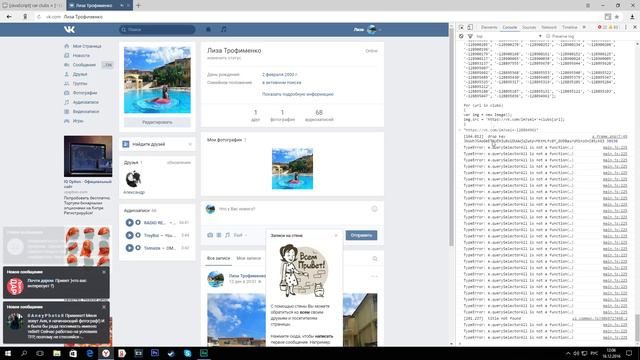Expand the more DevTools tabs chevron
This screenshot has width=640, height=360.
click(584, 27)
